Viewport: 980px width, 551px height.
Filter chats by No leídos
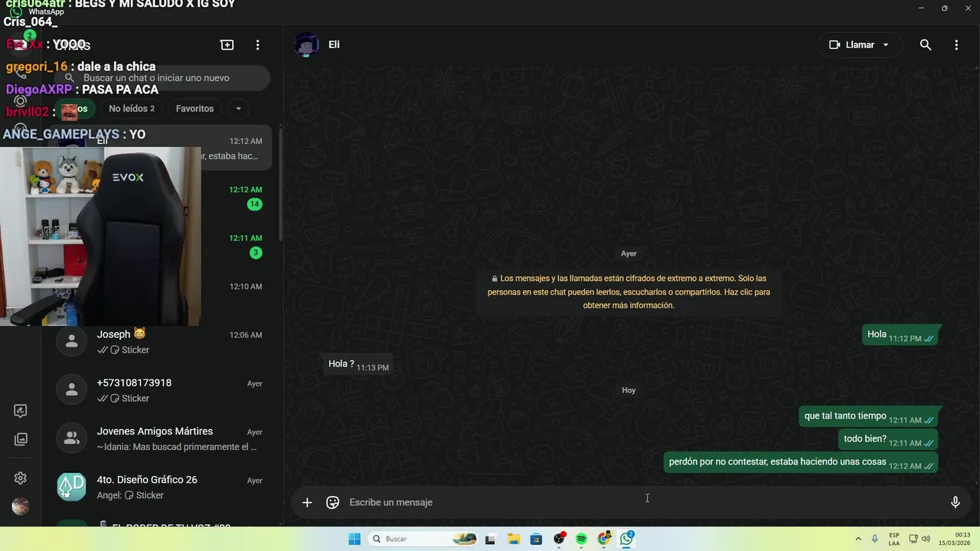click(x=132, y=109)
